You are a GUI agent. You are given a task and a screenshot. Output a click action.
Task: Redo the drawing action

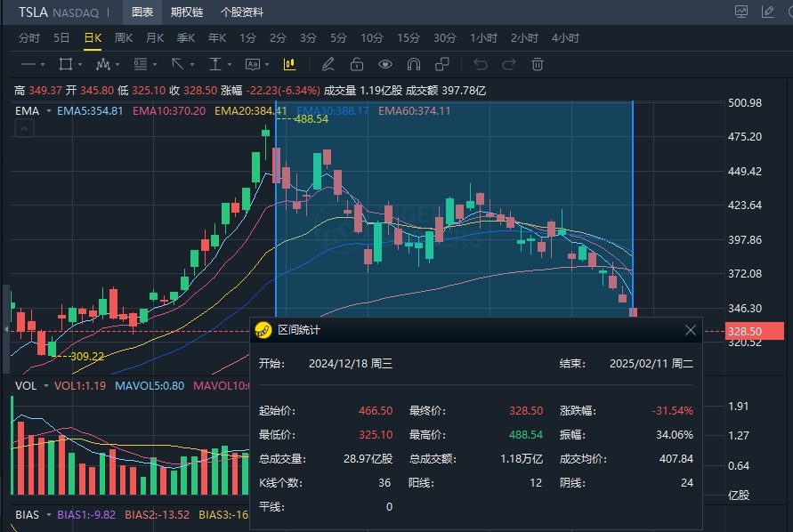pyautogui.click(x=509, y=64)
